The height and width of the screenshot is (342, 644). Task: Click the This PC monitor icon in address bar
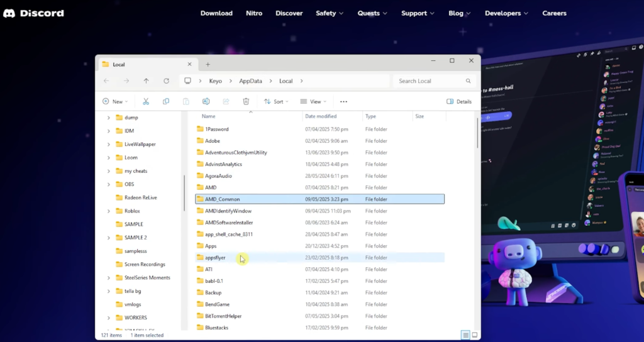(187, 81)
